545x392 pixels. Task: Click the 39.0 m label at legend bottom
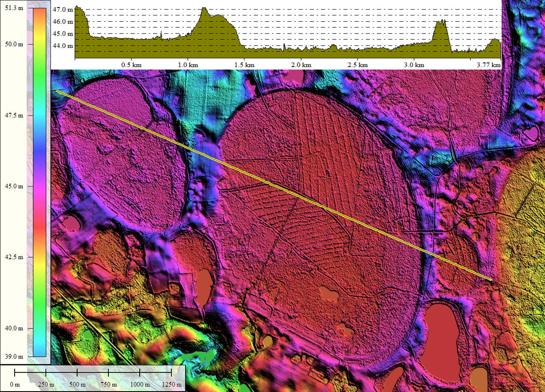(x=14, y=356)
